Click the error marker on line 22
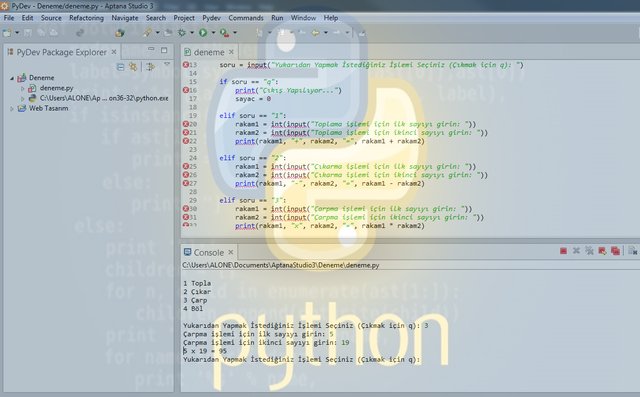Image resolution: width=640 pixels, height=397 pixels. [186, 141]
